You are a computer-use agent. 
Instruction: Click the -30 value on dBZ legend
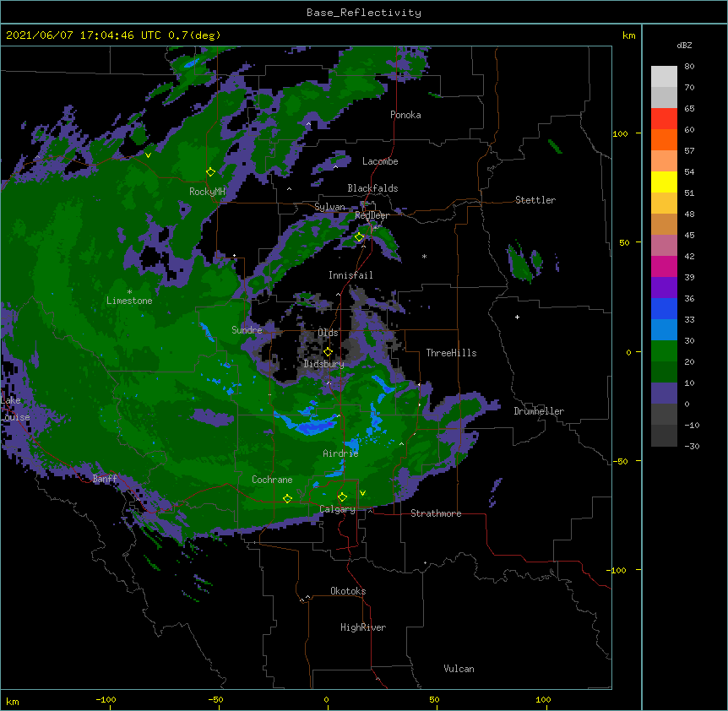[x=692, y=447]
